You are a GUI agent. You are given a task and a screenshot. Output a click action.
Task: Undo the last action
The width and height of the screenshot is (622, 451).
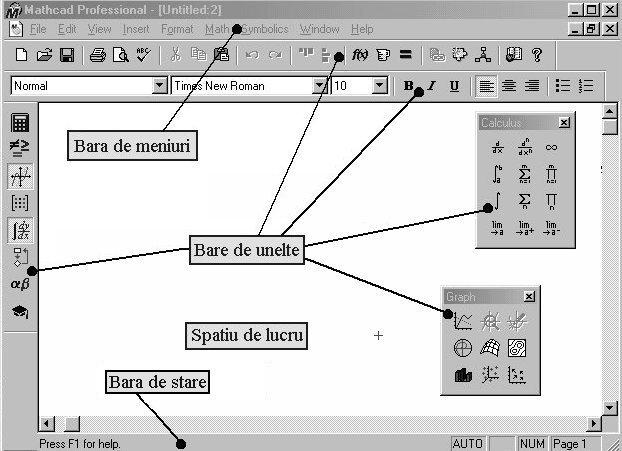(252, 55)
